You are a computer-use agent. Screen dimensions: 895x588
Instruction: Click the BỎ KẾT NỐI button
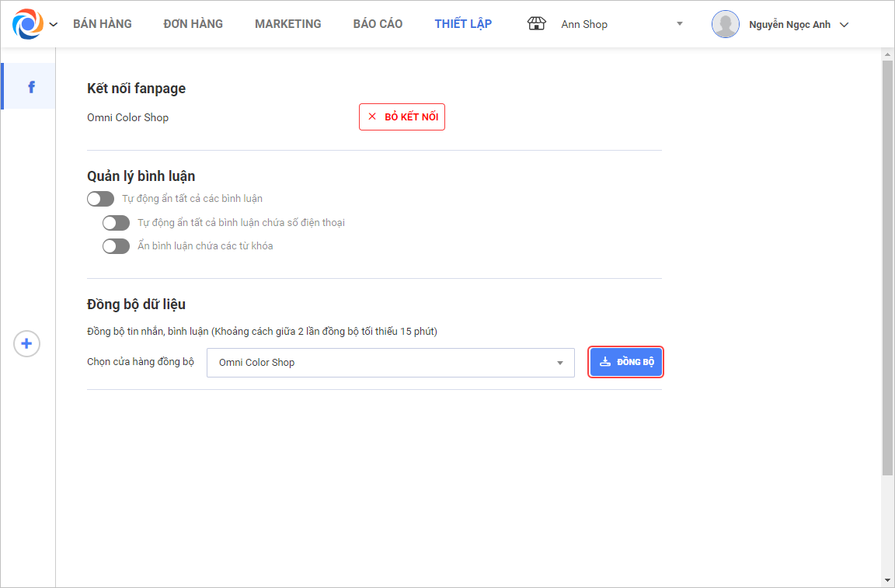tap(402, 117)
